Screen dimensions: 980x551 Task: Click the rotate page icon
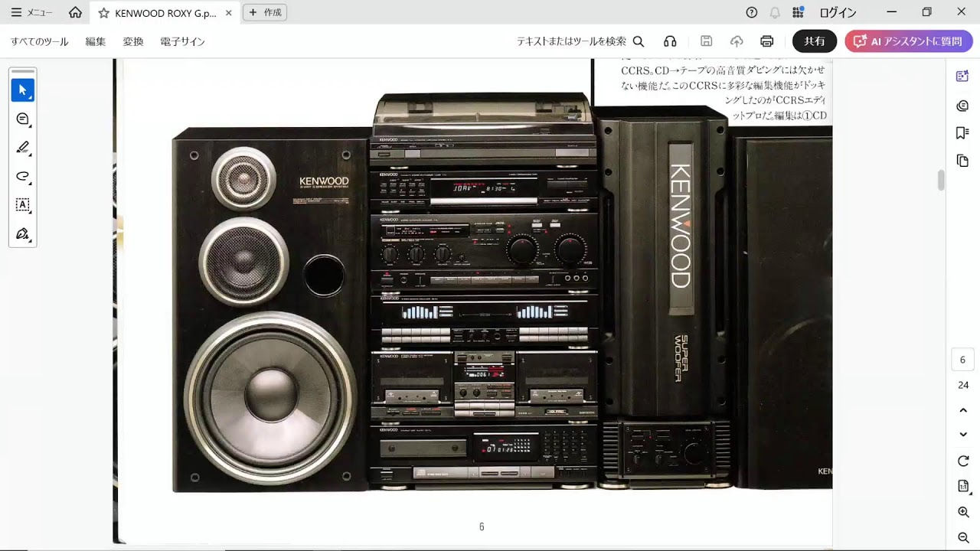tap(963, 461)
